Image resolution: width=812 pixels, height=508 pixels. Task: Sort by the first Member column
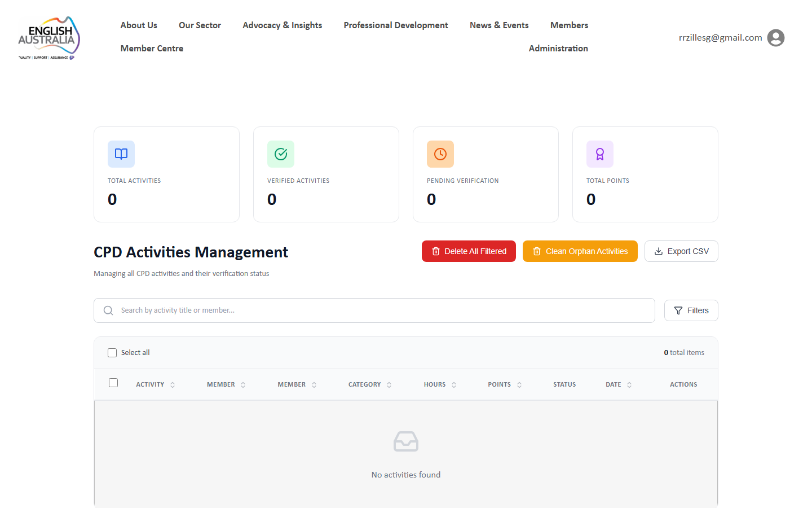coord(226,384)
